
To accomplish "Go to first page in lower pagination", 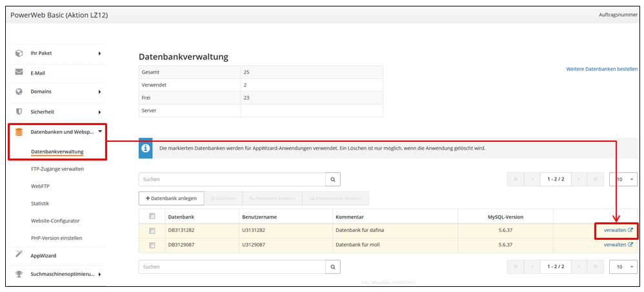I will point(515,267).
